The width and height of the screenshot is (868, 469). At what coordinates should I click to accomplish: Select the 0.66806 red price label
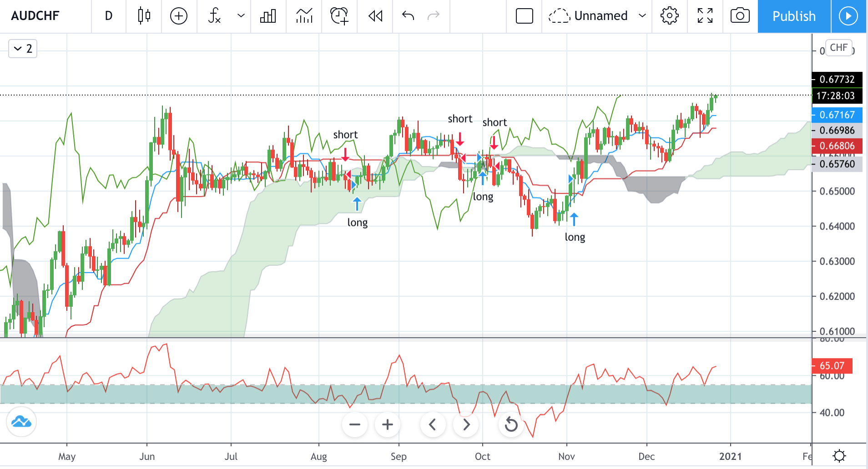point(837,146)
